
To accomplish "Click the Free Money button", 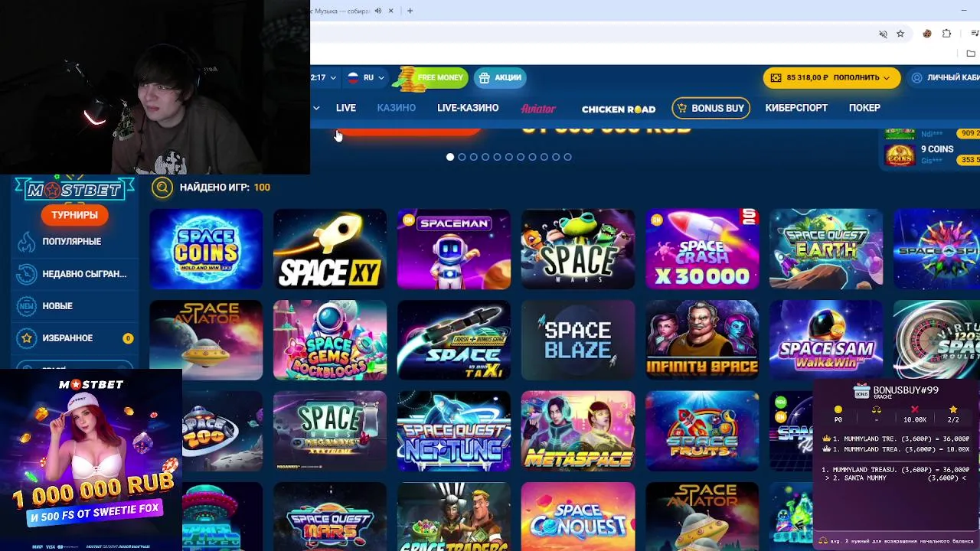I will click(x=431, y=77).
